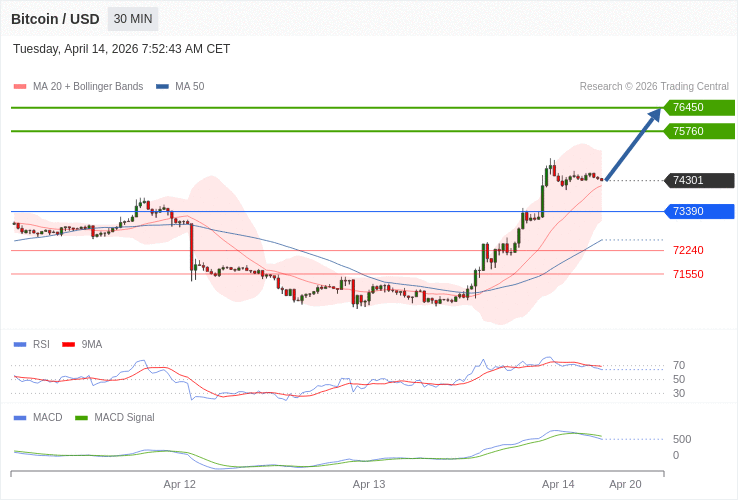Click the MACD blue legend swatch
Screen dimensions: 738x500
tap(20, 418)
